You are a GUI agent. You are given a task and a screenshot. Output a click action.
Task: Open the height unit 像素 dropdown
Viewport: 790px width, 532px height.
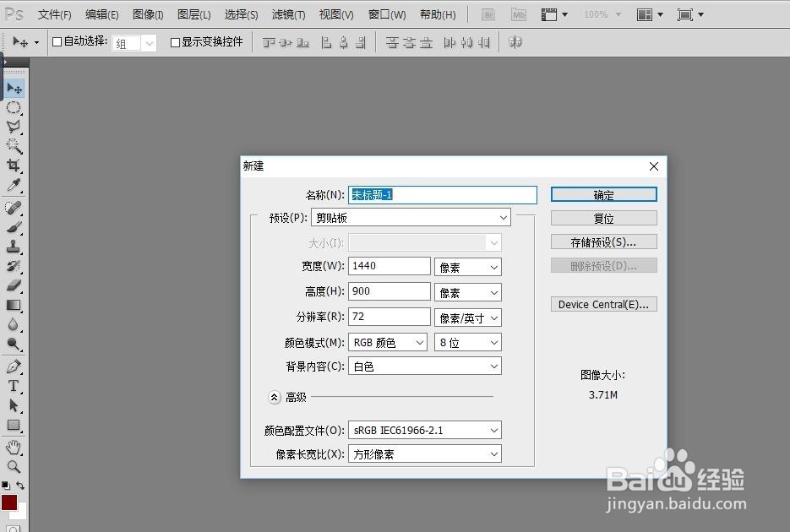pyautogui.click(x=468, y=292)
